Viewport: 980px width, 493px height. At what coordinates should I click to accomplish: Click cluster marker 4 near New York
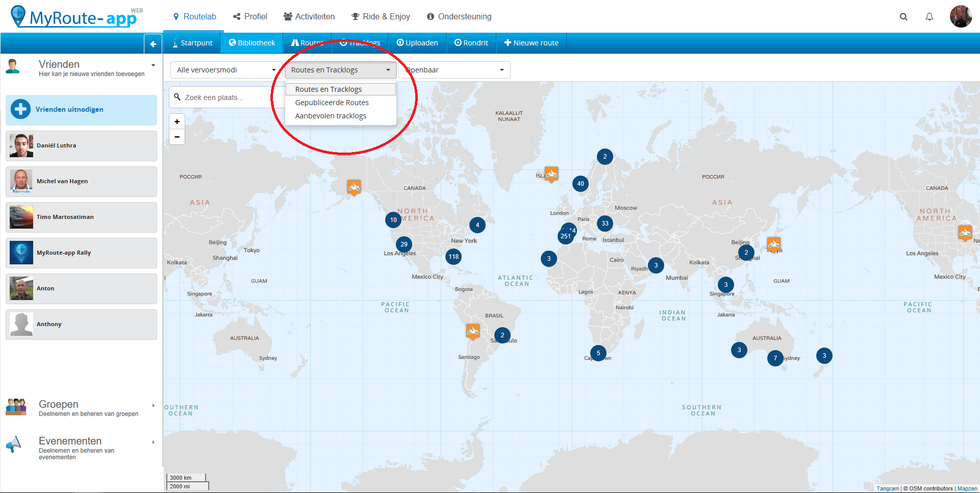(x=478, y=225)
